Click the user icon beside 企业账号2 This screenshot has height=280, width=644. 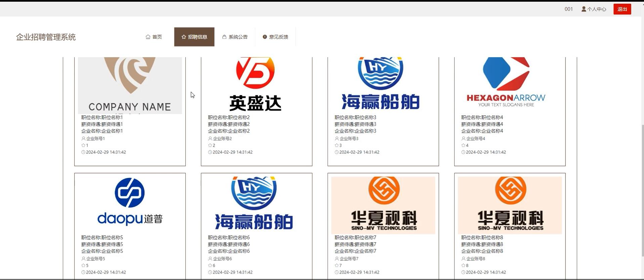210,138
